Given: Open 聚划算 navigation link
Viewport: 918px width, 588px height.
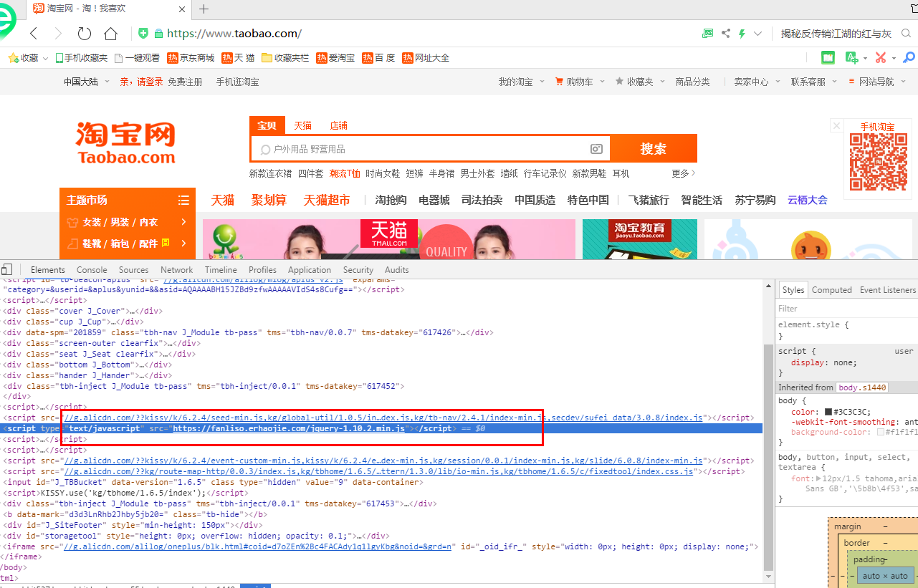Looking at the screenshot, I should tap(269, 200).
